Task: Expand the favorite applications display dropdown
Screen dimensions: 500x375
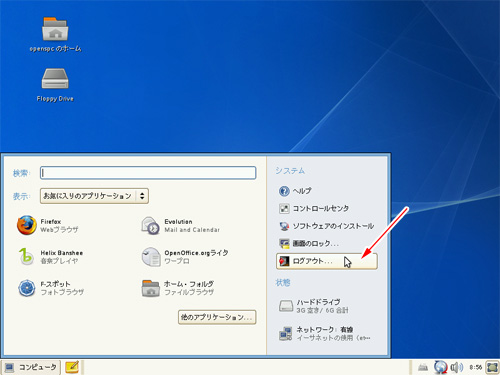Action: click(94, 196)
